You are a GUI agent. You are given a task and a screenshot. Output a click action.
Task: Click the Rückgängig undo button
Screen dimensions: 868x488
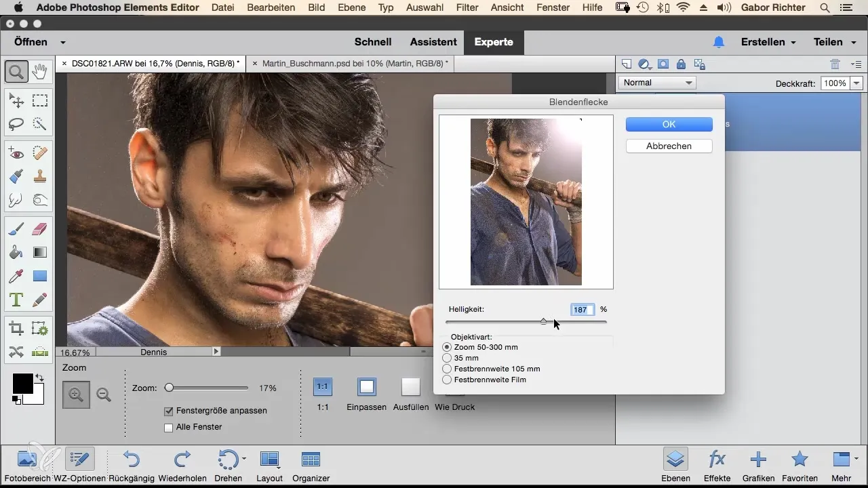coord(132,465)
